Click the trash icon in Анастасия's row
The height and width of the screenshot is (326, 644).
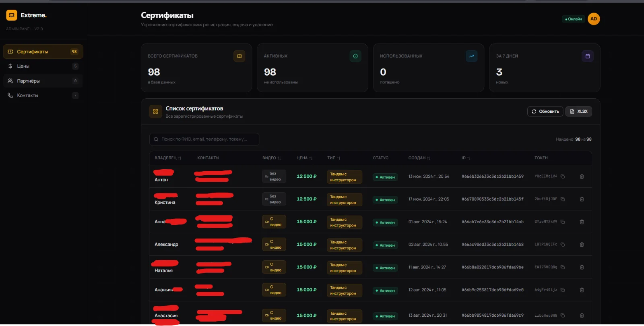582,316
